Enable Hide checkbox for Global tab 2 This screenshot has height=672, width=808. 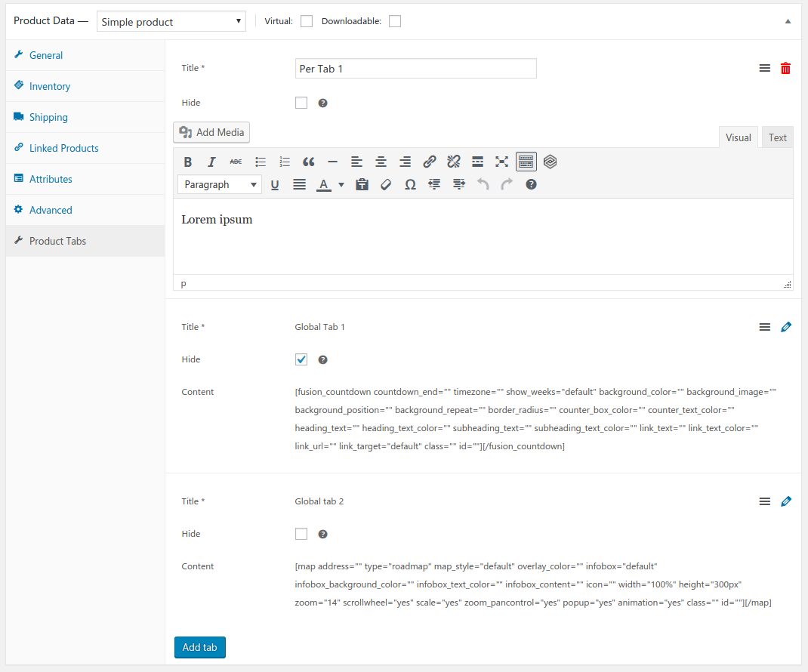pyautogui.click(x=301, y=534)
